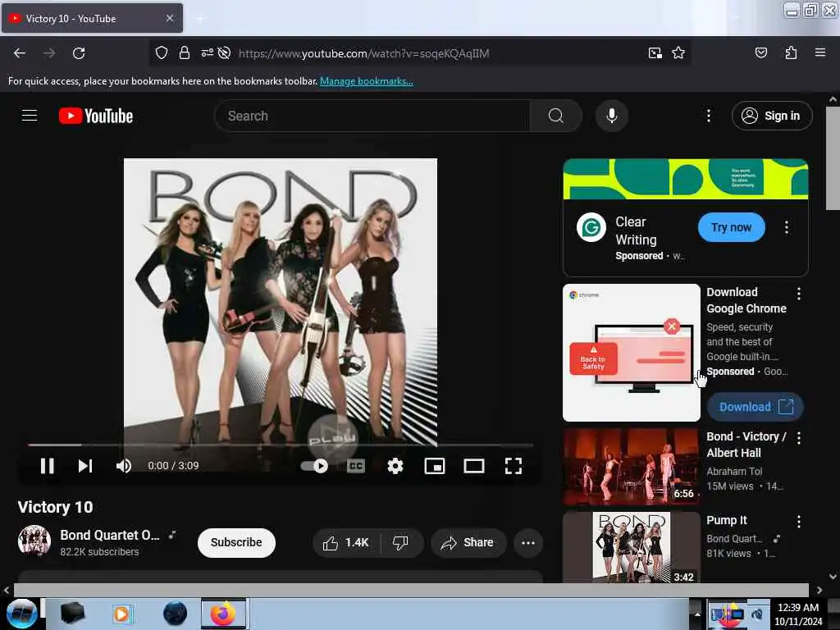Open YouTube settings three-dot menu
Image resolution: width=840 pixels, height=630 pixels.
[x=708, y=116]
